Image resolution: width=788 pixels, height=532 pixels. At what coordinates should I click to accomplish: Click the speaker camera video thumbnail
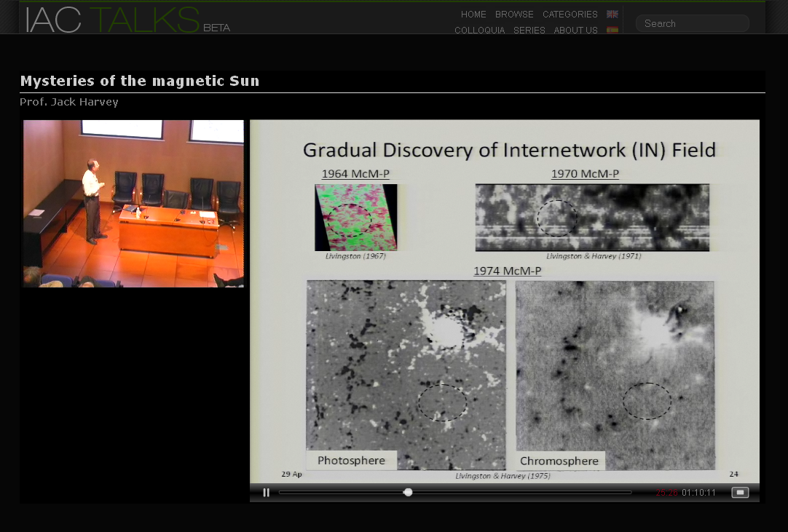point(134,204)
